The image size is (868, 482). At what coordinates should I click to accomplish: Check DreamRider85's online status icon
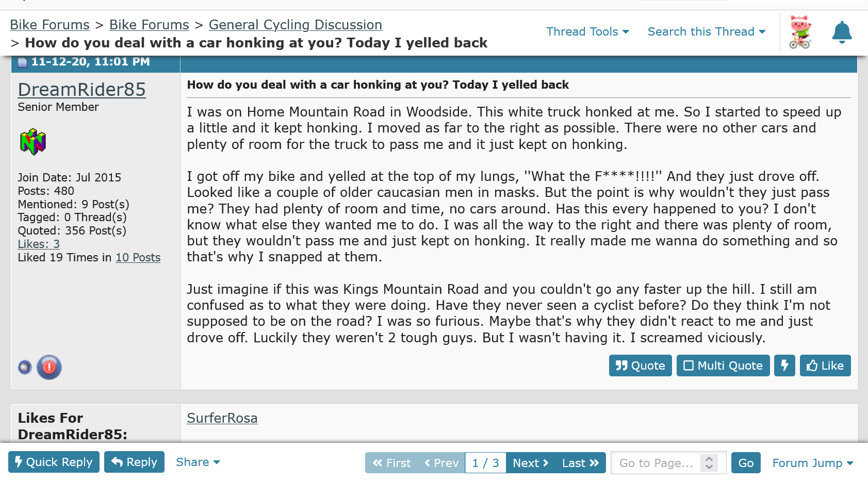[x=25, y=367]
